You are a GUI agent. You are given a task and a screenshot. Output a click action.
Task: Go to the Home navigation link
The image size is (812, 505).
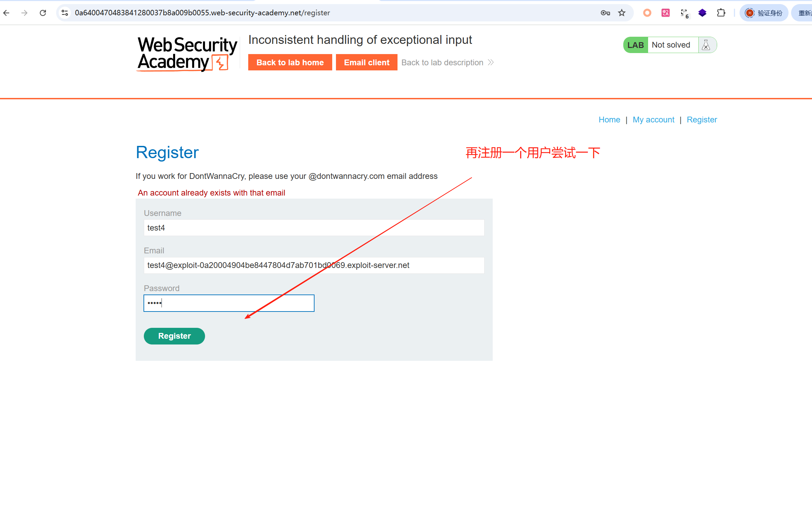(x=609, y=120)
